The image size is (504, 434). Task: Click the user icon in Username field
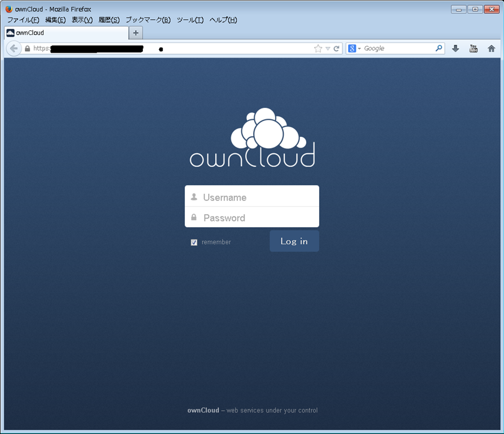[x=194, y=197]
